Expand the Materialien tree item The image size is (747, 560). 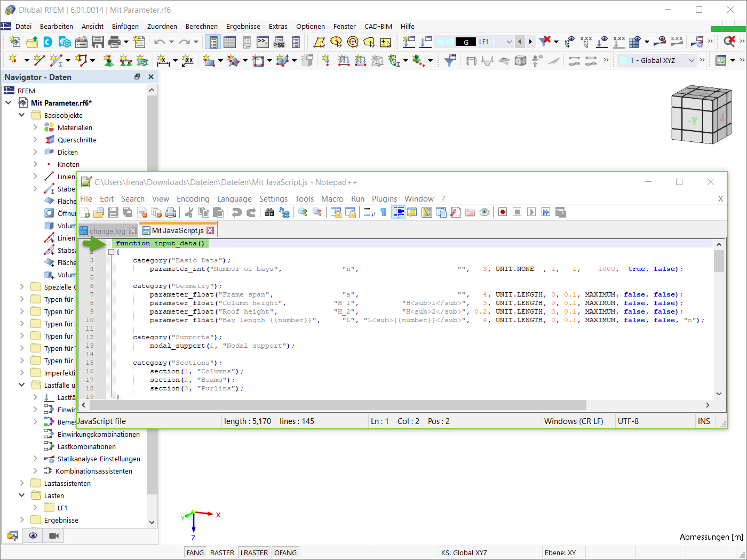pos(35,127)
